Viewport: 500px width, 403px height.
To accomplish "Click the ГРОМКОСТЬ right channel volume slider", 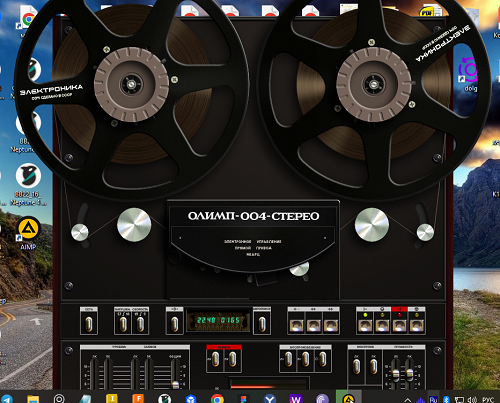I will tap(410, 375).
